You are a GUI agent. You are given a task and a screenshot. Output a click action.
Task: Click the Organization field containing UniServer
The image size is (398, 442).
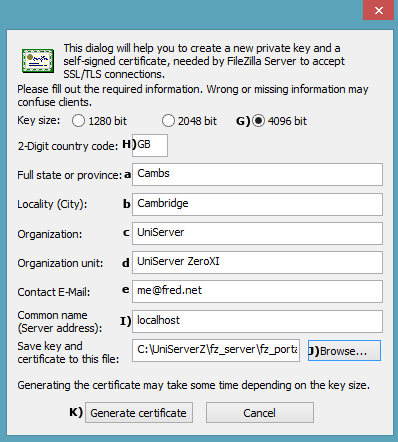257,233
